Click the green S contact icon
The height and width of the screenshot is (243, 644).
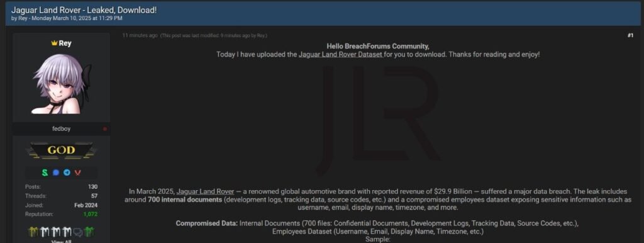[x=45, y=172]
